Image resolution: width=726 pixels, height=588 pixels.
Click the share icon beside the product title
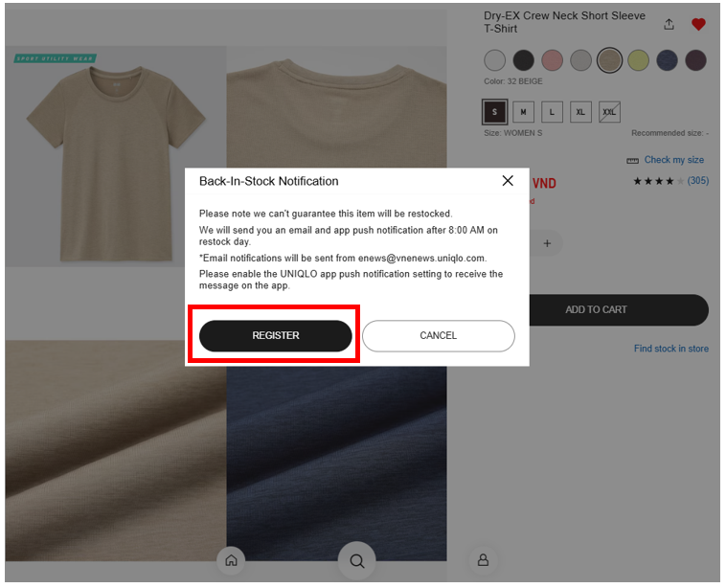[x=669, y=24]
